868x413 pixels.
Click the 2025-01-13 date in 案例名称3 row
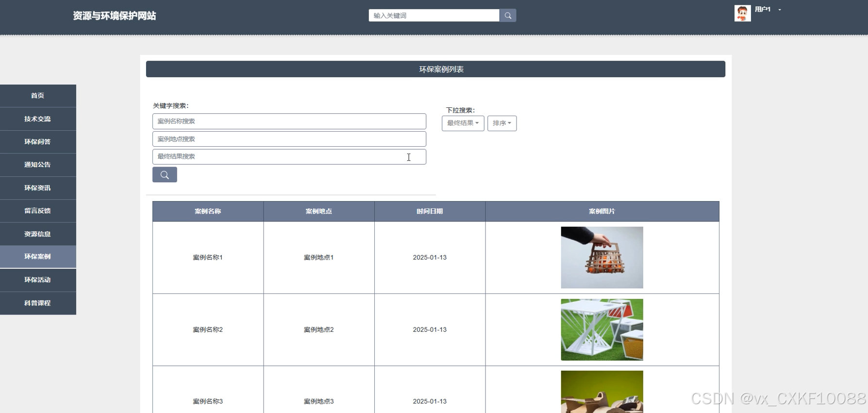[x=430, y=401]
